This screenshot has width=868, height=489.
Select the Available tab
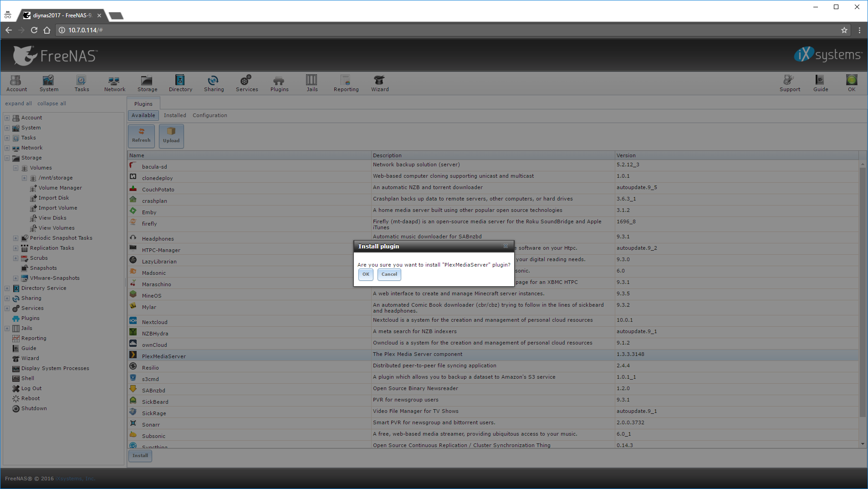tap(143, 115)
